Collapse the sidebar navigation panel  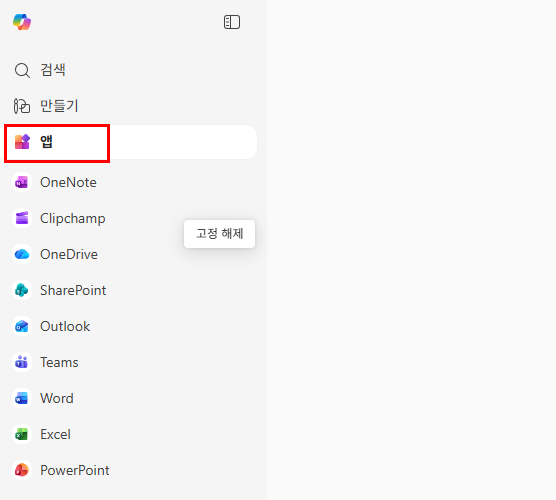[x=232, y=22]
